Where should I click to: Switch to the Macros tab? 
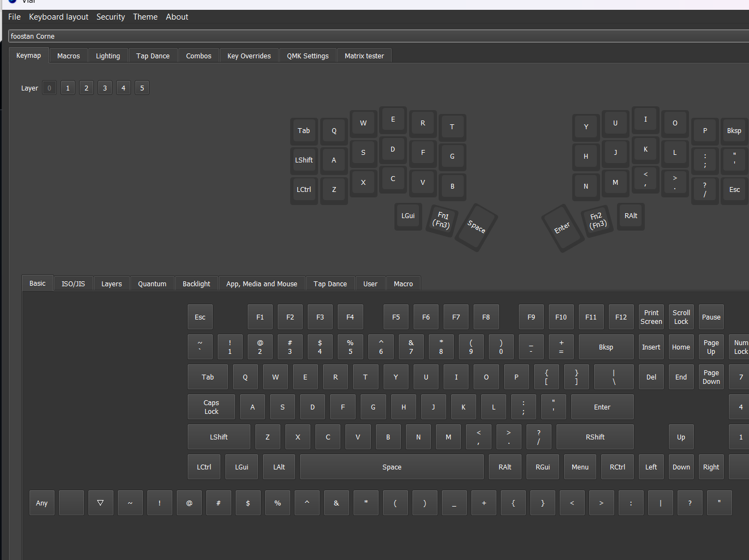[68, 55]
